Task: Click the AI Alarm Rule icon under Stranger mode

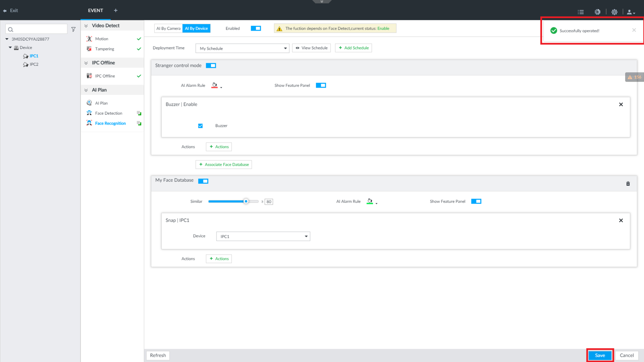Action: pos(215,85)
